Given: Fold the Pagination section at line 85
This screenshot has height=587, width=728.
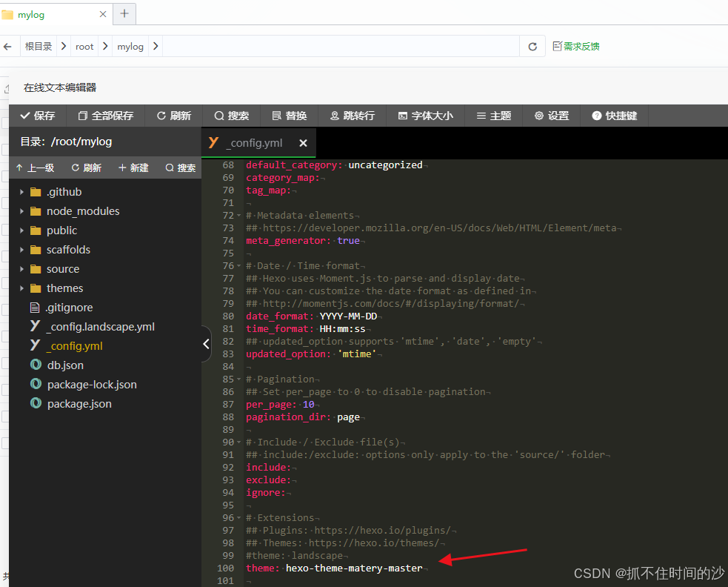Looking at the screenshot, I should point(238,379).
